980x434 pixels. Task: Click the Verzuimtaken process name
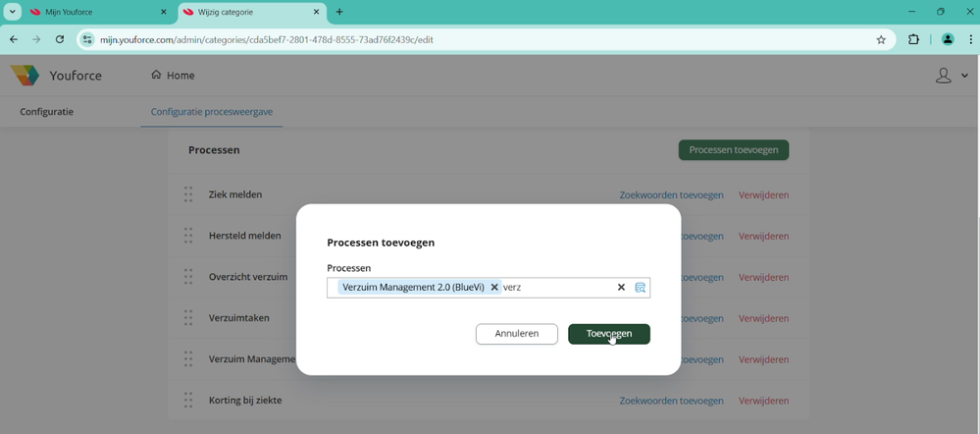point(238,318)
